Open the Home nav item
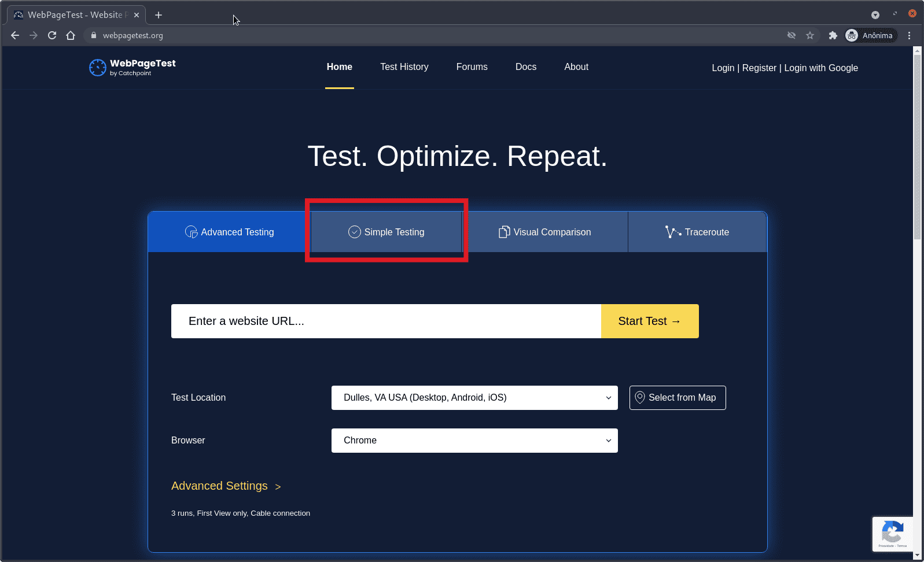The width and height of the screenshot is (924, 562). (x=340, y=67)
